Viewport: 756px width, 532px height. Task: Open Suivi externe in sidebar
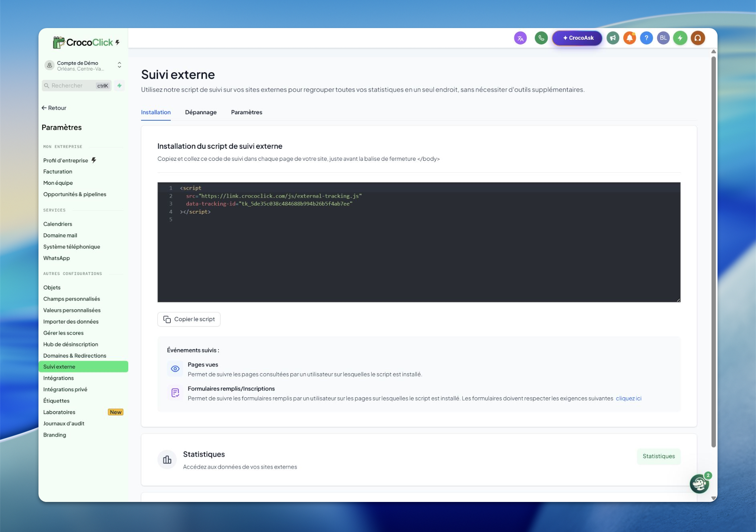click(x=83, y=366)
